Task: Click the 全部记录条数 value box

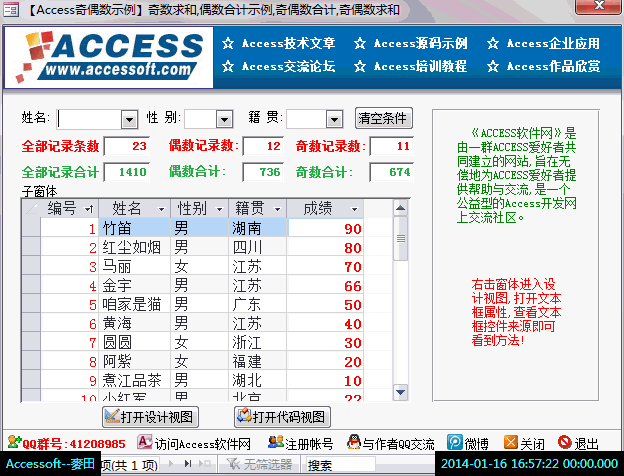Action: click(127, 146)
